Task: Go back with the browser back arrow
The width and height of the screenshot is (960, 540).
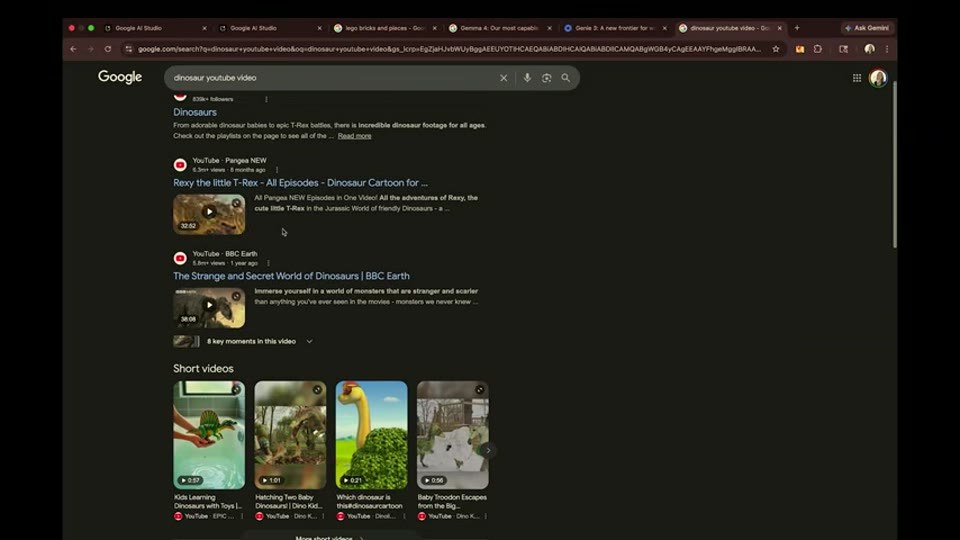Action: (73, 49)
